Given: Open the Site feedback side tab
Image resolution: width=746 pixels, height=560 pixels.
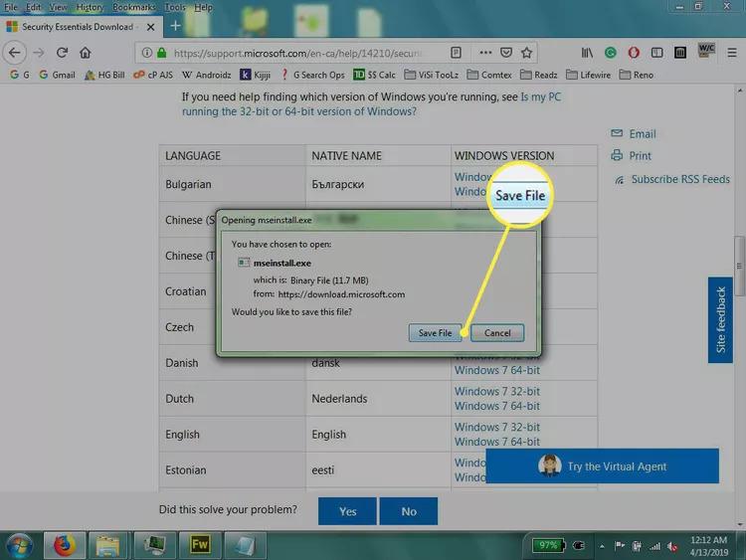Looking at the screenshot, I should coord(720,319).
